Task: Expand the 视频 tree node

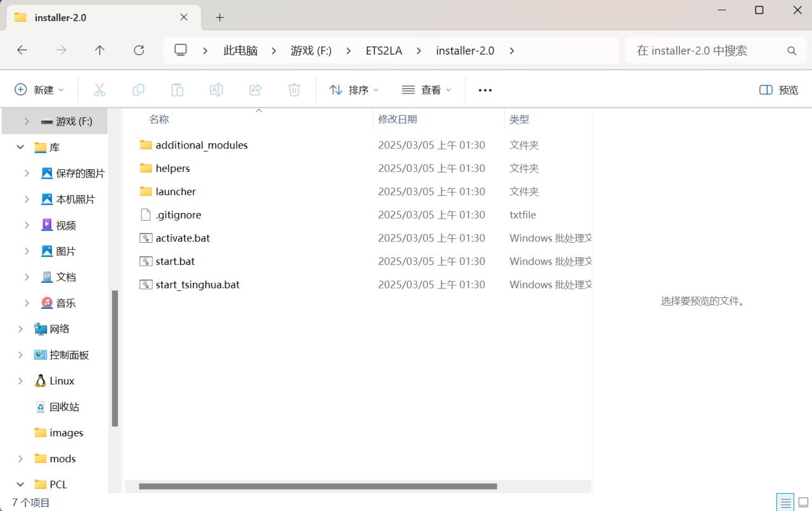Action: click(x=27, y=225)
